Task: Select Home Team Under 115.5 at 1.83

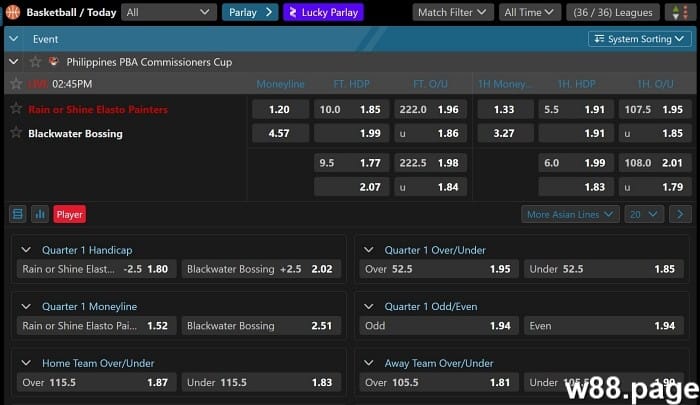Action: (x=261, y=382)
